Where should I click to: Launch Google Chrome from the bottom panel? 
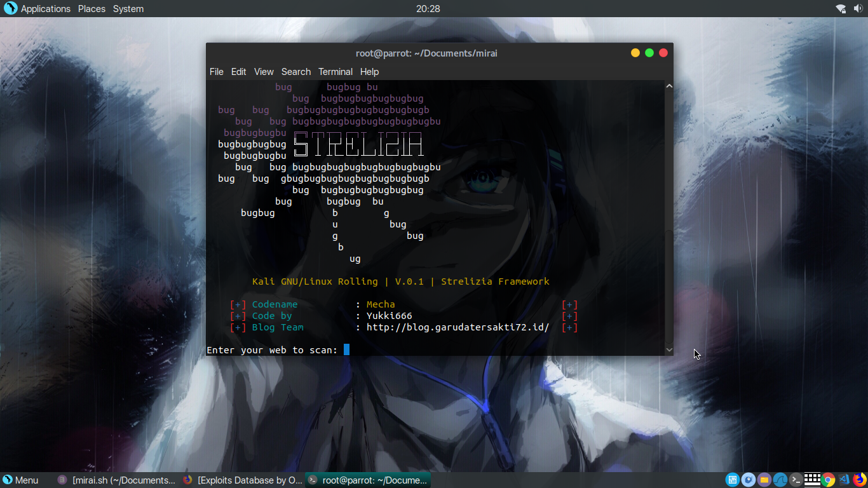coord(828,480)
